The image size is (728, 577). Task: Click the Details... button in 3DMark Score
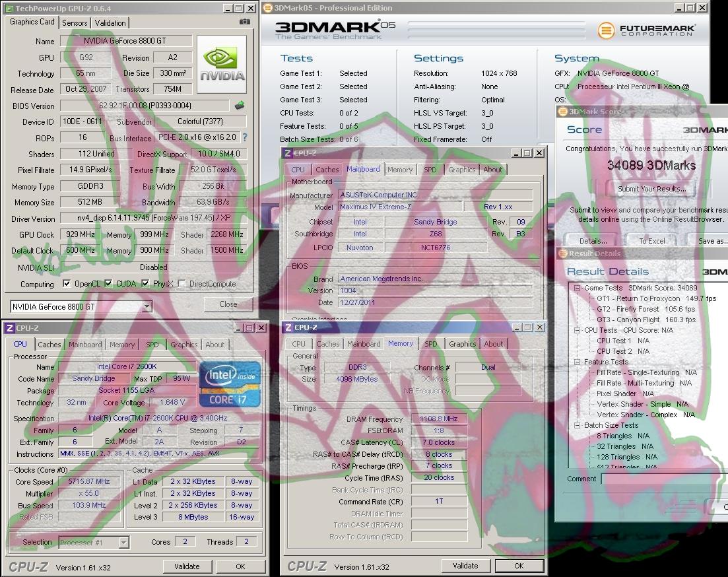point(593,241)
